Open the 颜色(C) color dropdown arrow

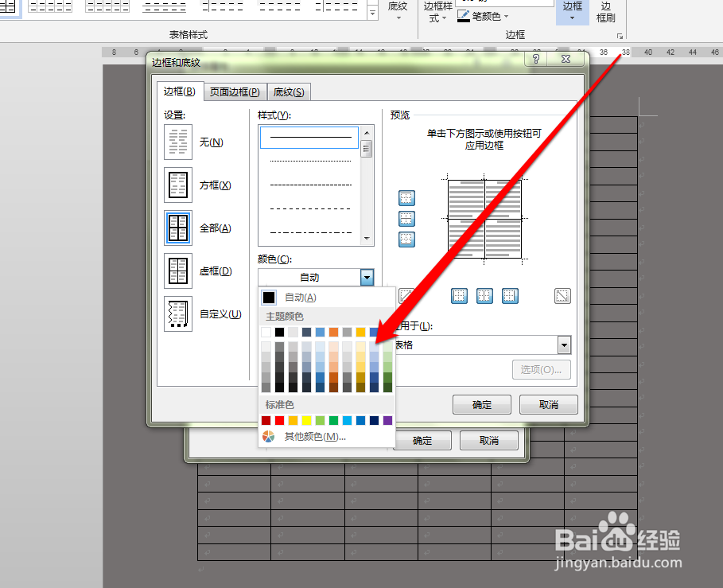pyautogui.click(x=367, y=277)
